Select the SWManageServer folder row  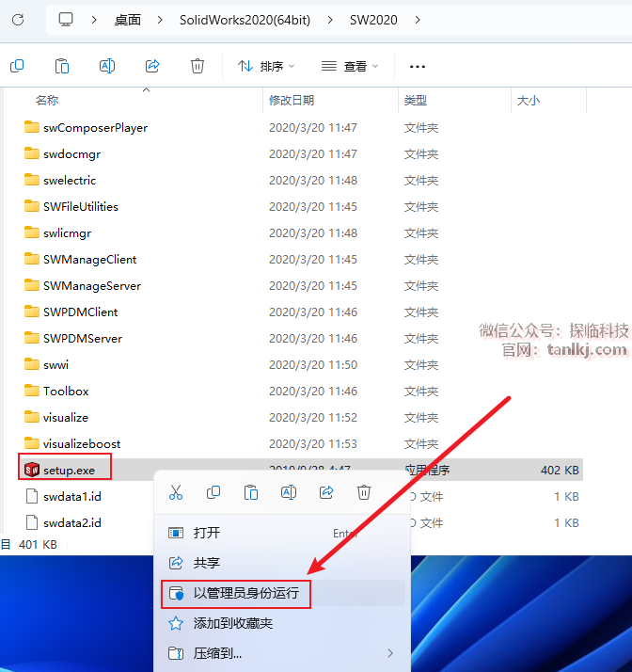click(x=303, y=286)
